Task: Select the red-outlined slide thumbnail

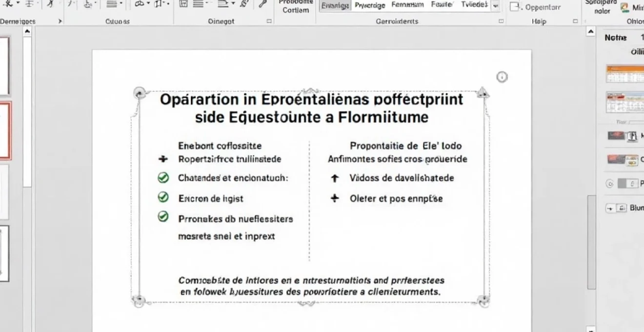Action: click(x=5, y=130)
